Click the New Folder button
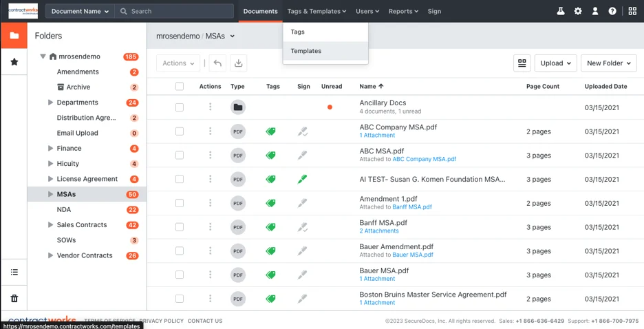The width and height of the screenshot is (644, 329). point(608,63)
